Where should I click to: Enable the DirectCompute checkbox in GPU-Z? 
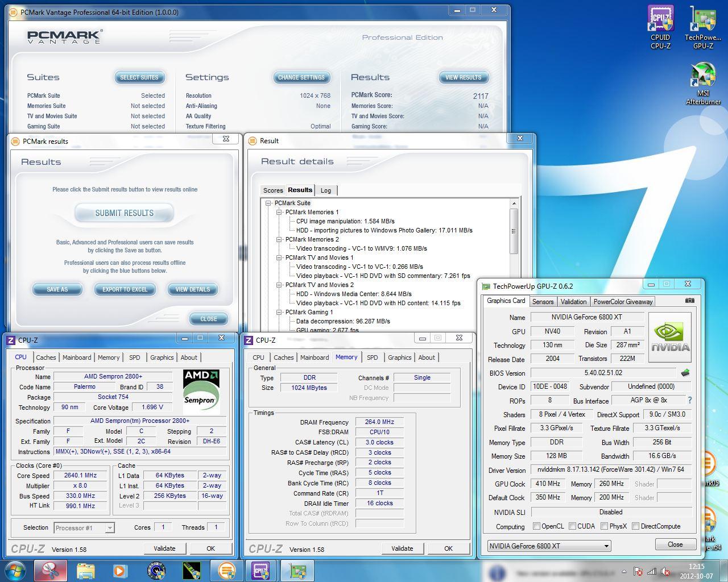point(635,526)
